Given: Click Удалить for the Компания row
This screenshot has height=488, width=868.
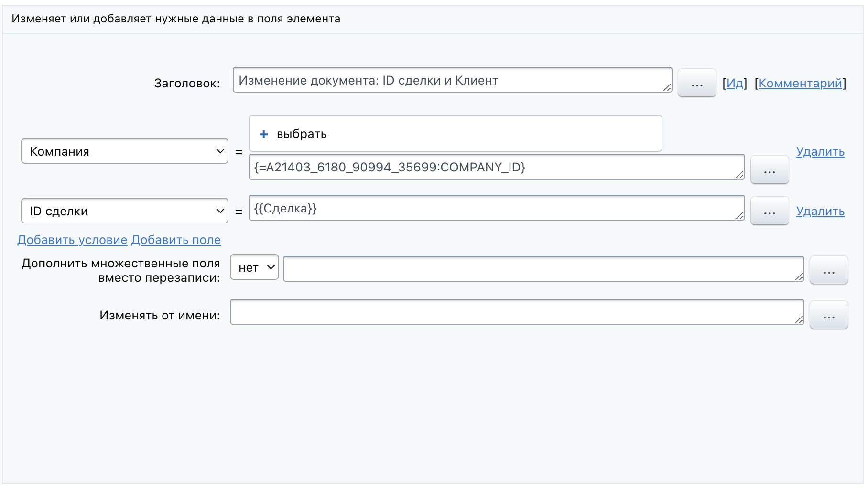Looking at the screenshot, I should tap(820, 152).
